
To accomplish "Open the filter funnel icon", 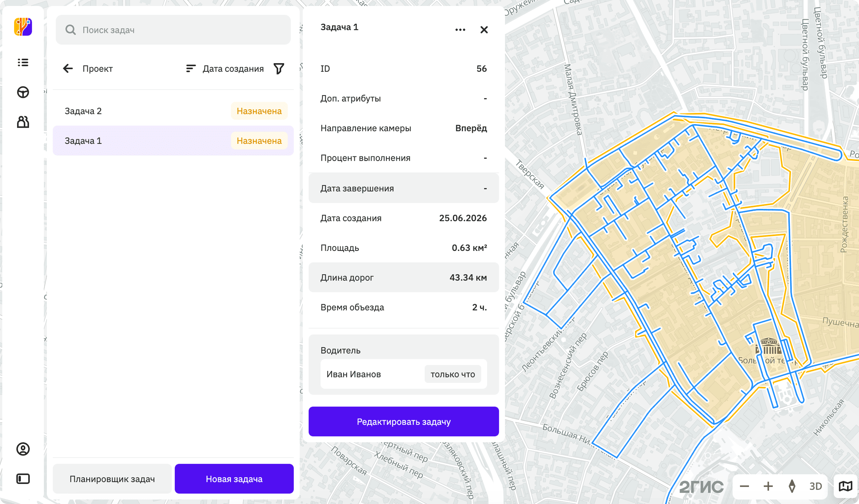I will (279, 68).
